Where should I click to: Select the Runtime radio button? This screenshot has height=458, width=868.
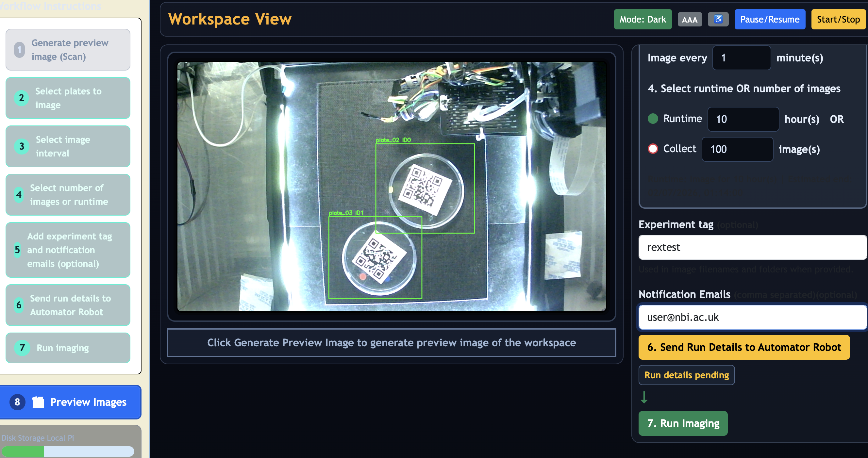pyautogui.click(x=653, y=119)
